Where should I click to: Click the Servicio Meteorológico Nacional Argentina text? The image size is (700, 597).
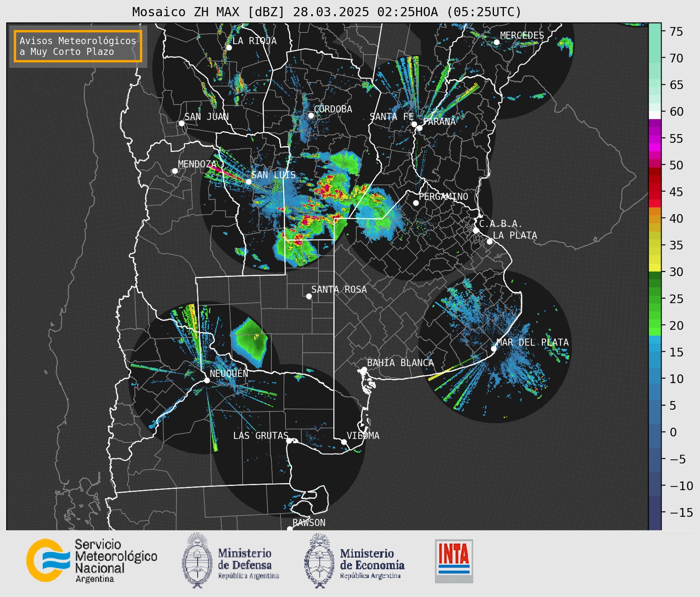[116, 561]
